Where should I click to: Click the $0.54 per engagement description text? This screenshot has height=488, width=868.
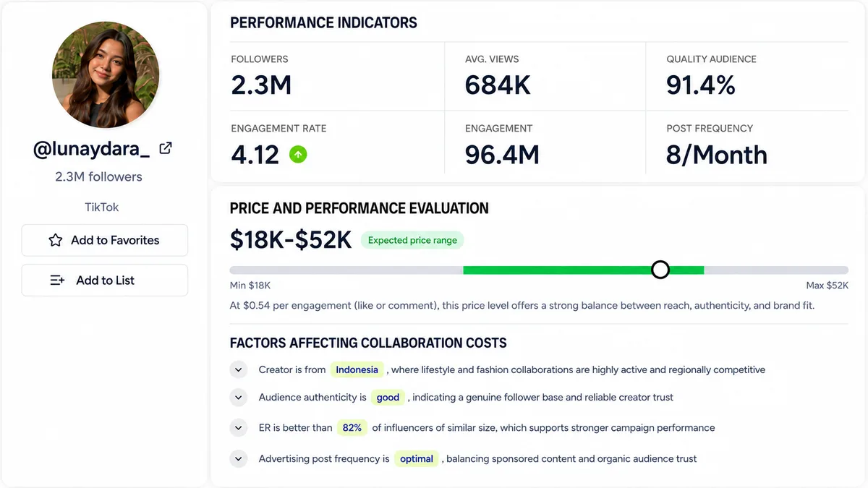coord(522,306)
